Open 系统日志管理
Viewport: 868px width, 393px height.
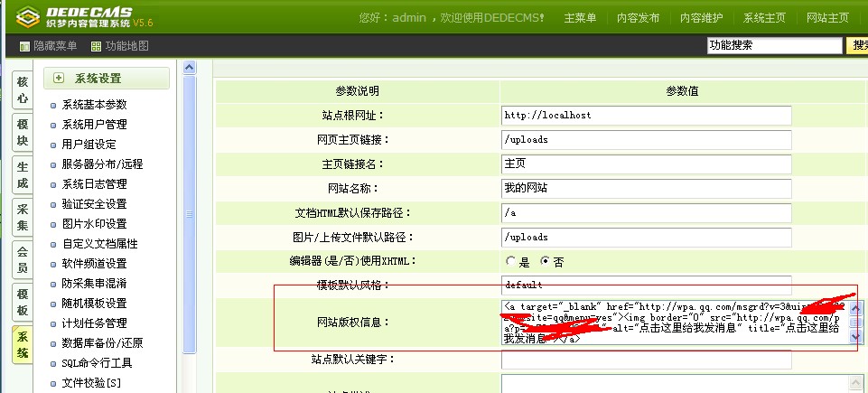pos(94,183)
